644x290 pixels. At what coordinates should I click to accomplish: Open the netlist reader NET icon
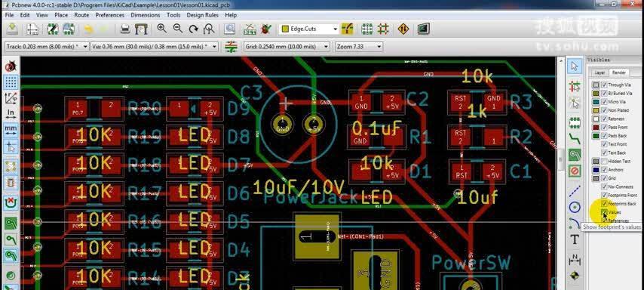(x=250, y=29)
